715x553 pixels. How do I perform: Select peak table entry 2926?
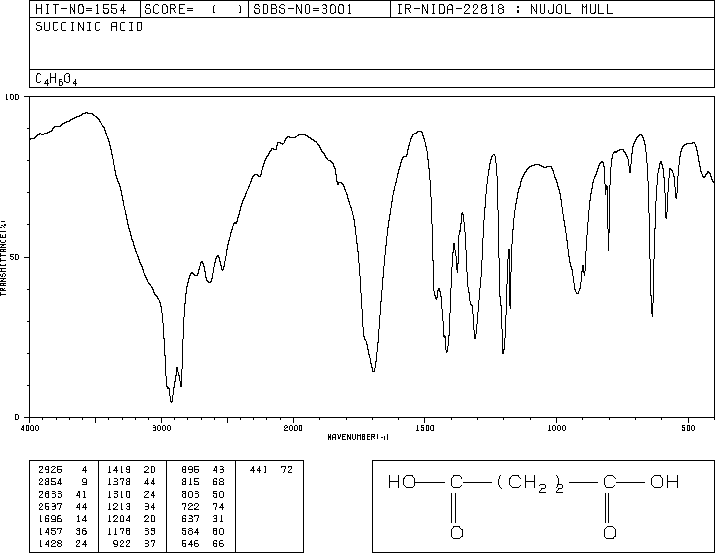point(51,470)
